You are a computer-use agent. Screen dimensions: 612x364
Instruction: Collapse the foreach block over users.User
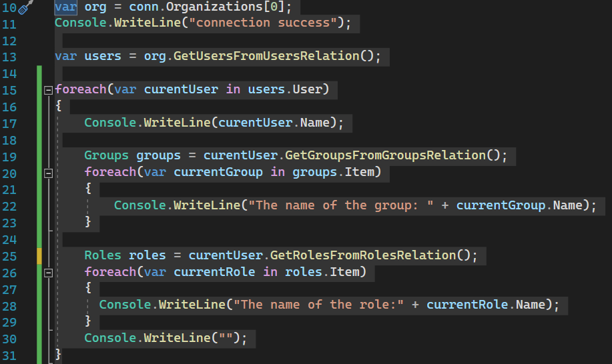click(x=47, y=90)
